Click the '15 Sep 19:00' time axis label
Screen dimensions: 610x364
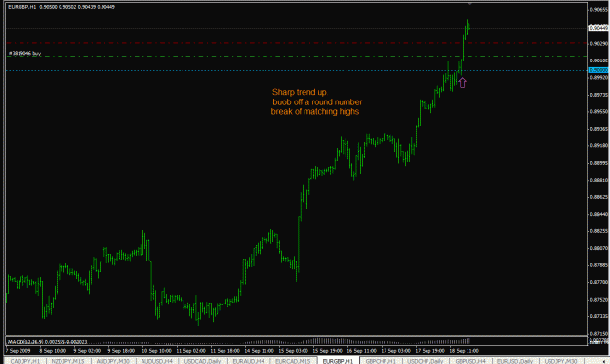(x=328, y=351)
